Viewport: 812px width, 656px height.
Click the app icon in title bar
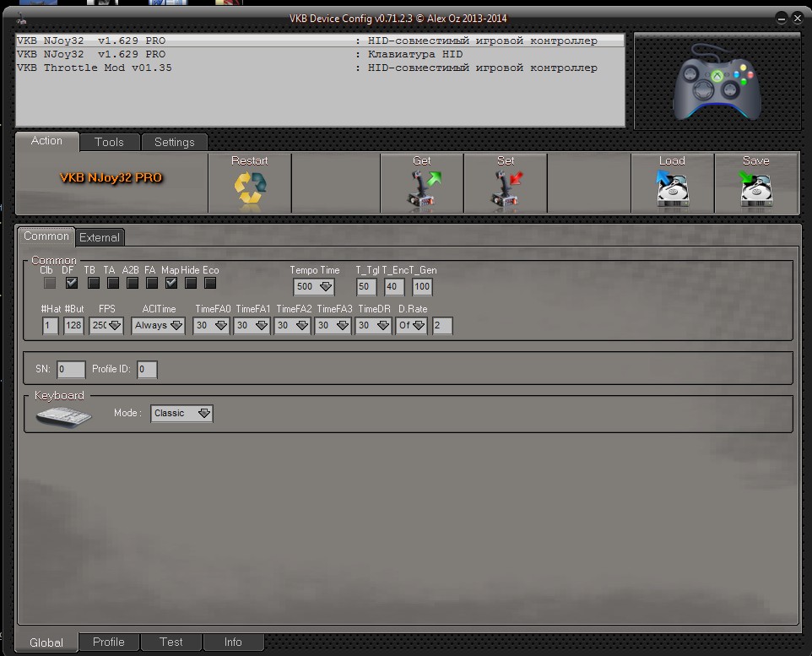coord(22,19)
